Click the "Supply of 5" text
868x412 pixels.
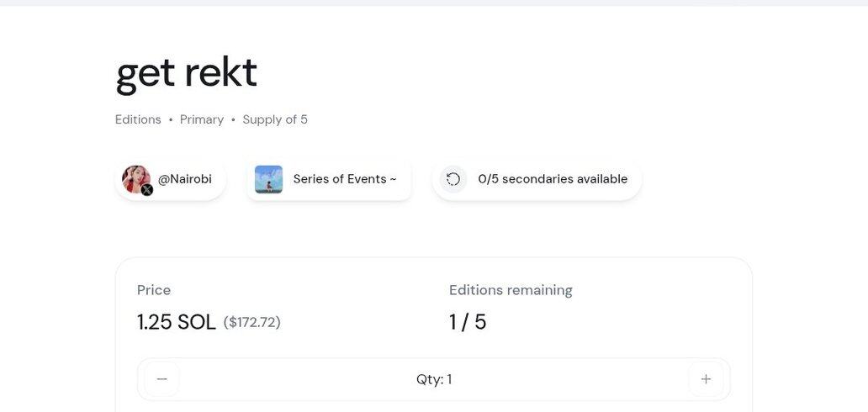tap(275, 119)
